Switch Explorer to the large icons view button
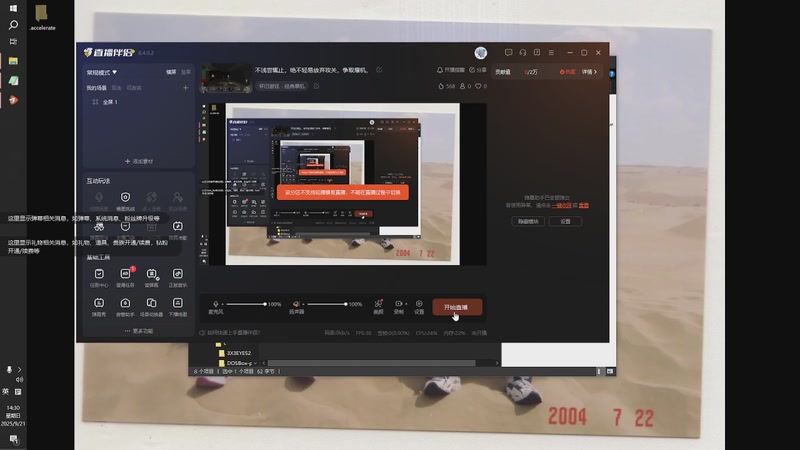This screenshot has height=450, width=800. pyautogui.click(x=610, y=371)
